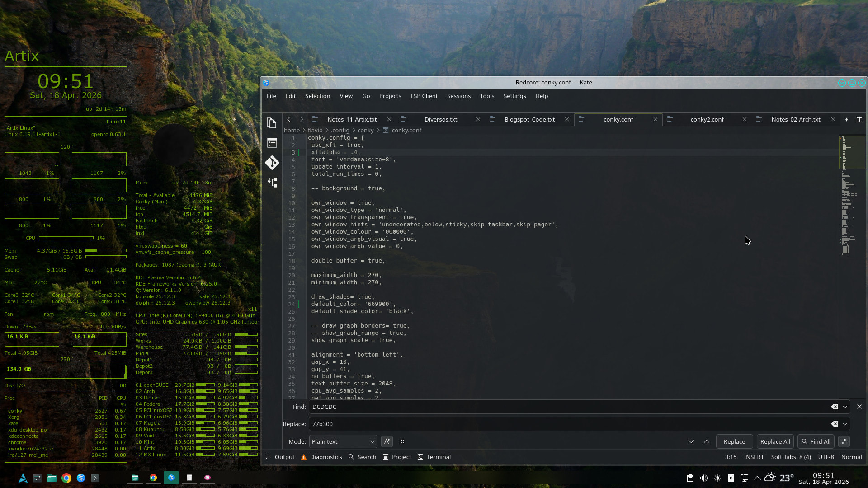Toggle match case sensitivity button

pos(387,441)
